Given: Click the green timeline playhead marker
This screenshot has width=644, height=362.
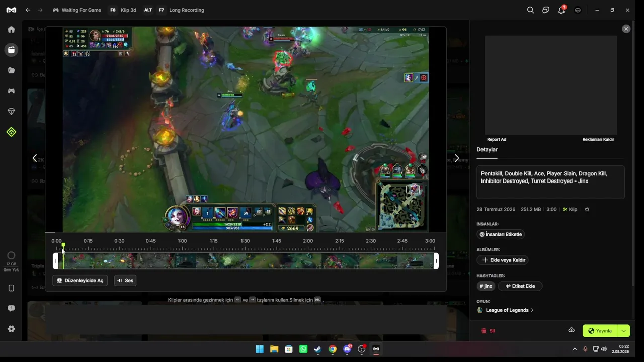Looking at the screenshot, I should pyautogui.click(x=63, y=245).
